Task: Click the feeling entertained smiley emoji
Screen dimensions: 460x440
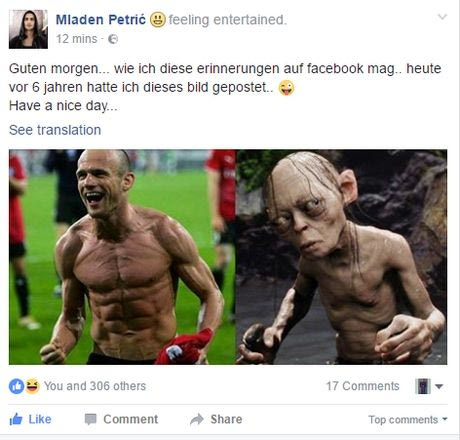Action: [x=157, y=19]
